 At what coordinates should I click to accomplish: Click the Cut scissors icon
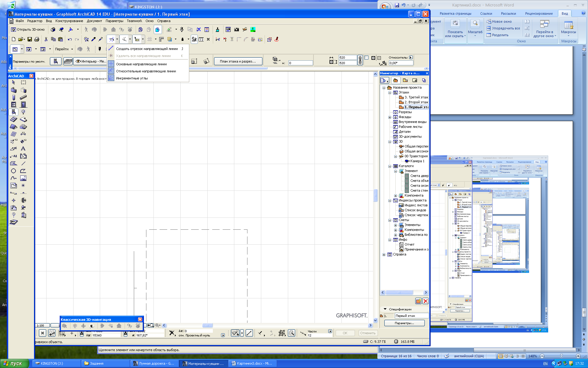click(46, 39)
